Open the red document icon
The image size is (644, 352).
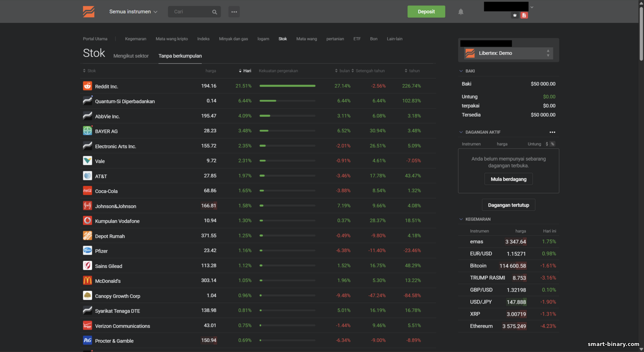(x=524, y=15)
